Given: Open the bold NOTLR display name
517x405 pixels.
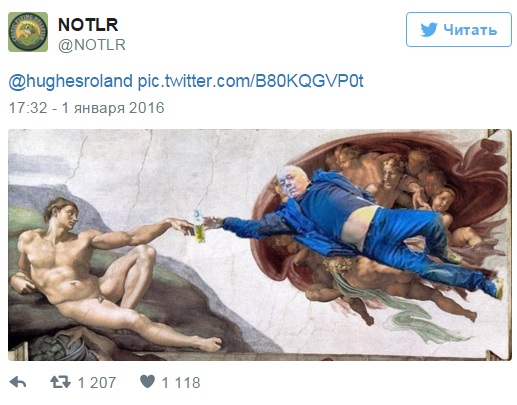Looking at the screenshot, I should [x=88, y=25].
